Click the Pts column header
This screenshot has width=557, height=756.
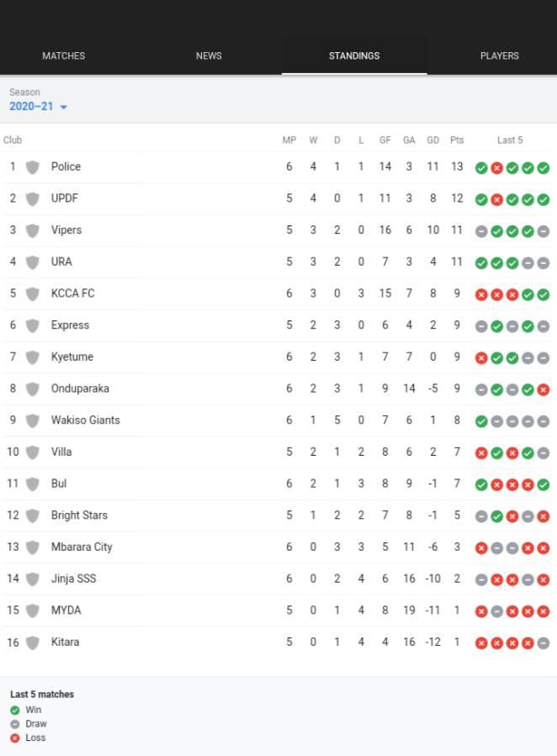click(x=457, y=140)
